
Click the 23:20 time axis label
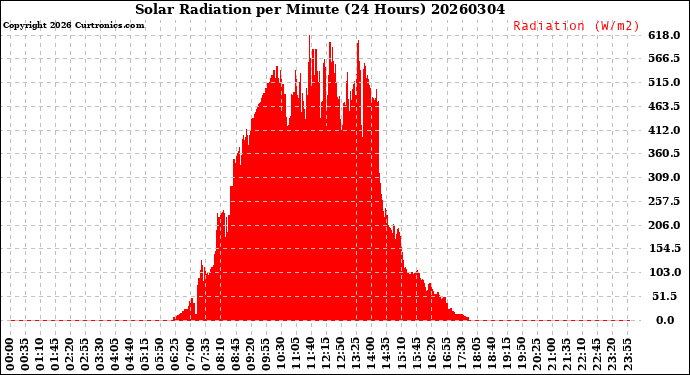[612, 355]
